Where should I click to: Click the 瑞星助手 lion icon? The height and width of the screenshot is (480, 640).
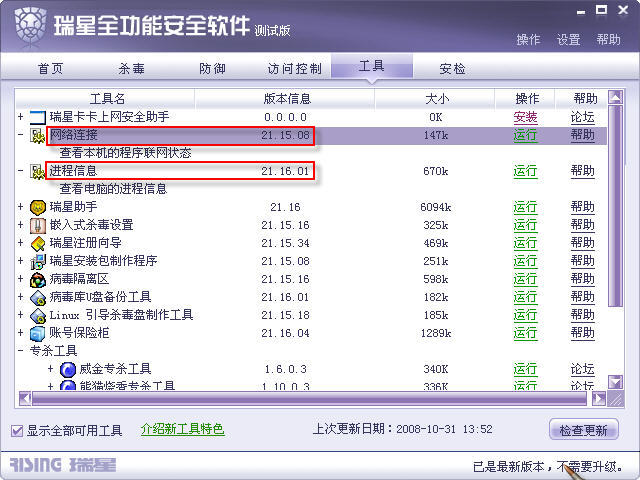point(38,207)
